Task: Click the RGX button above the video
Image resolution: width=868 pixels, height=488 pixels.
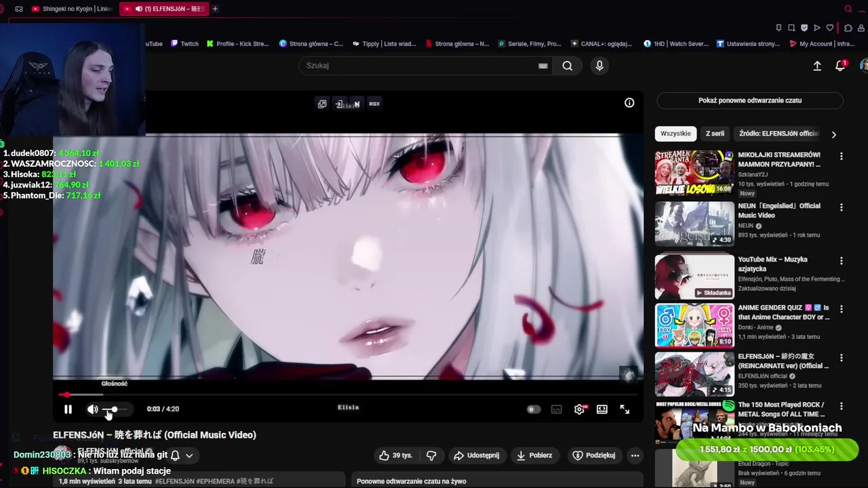Action: pyautogui.click(x=374, y=104)
